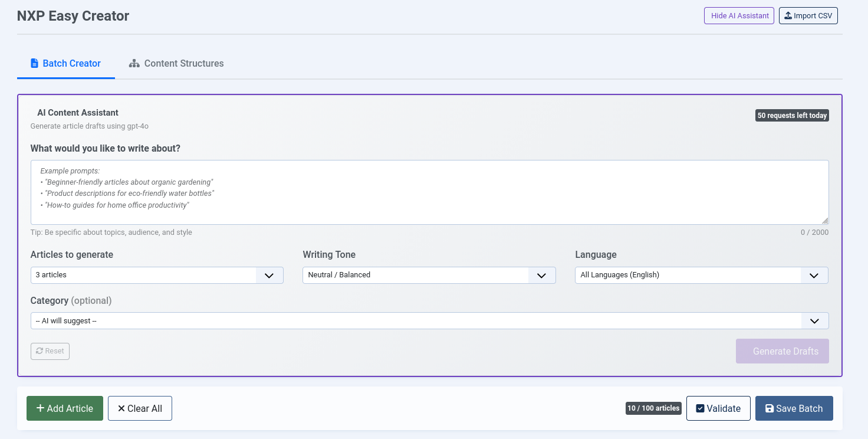
Task: Open the Articles to generate dropdown
Action: point(157,275)
